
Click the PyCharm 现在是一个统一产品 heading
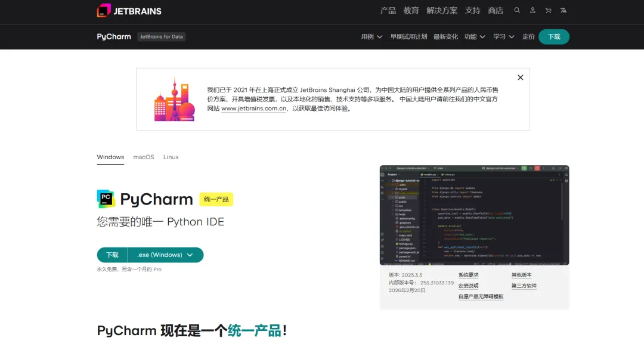[x=192, y=330]
